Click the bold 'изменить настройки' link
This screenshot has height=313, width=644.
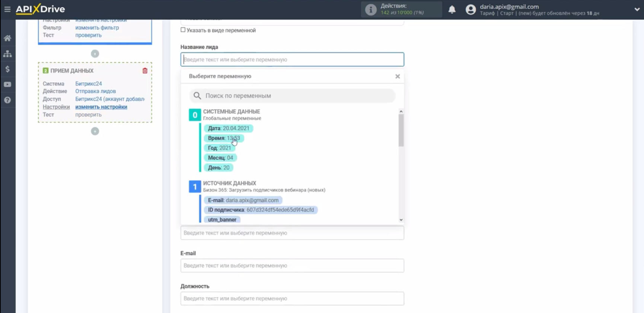[x=101, y=107]
